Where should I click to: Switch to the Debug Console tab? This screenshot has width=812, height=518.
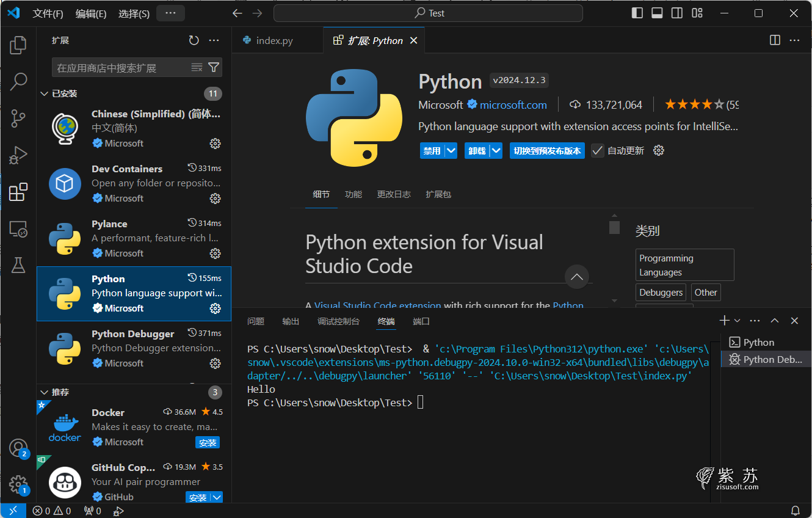coord(339,321)
